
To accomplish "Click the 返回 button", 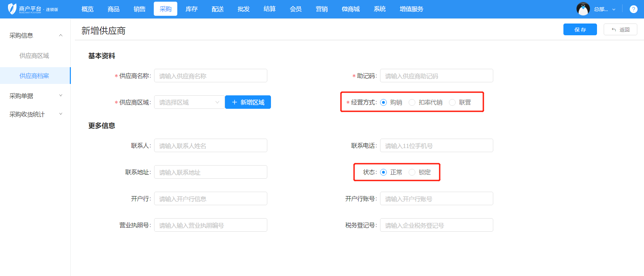I will coord(620,30).
